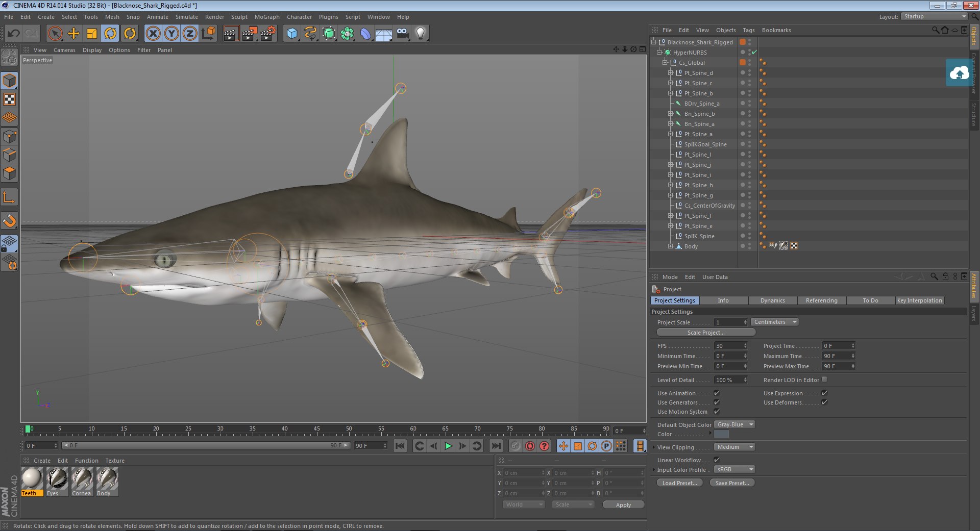Add a Cube primitive object
Screen dimensions: 980x531
(292, 34)
